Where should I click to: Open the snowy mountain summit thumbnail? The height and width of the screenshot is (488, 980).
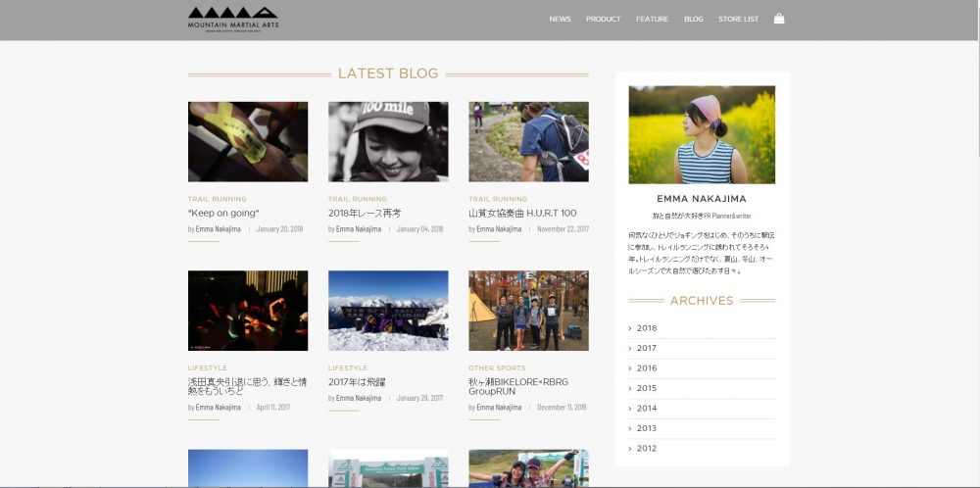click(x=388, y=311)
